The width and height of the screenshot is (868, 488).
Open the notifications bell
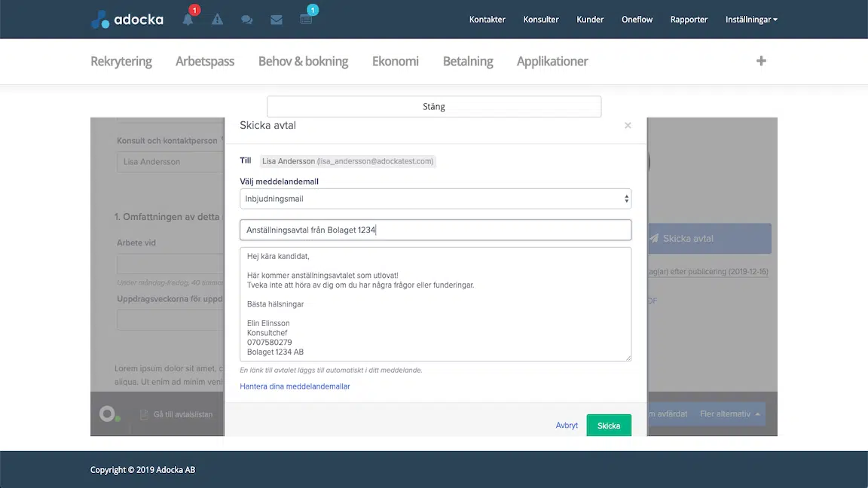coord(188,20)
